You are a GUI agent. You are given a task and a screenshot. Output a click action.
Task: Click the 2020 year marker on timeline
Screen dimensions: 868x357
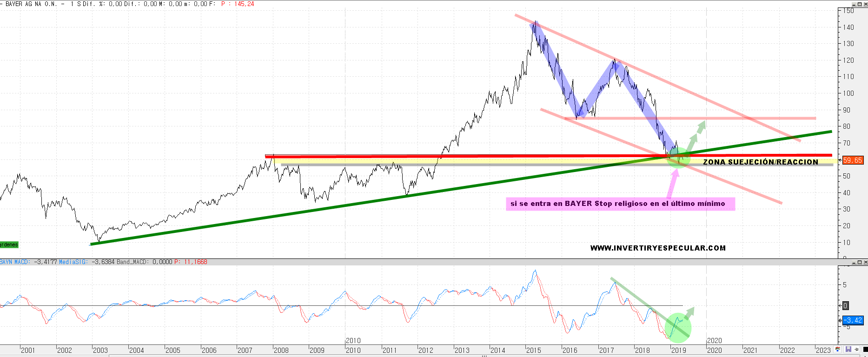[x=715, y=341]
